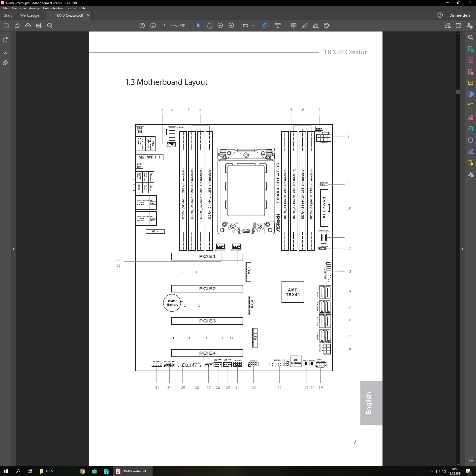Open the Protect shield tool in right pane
The image size is (476, 476).
coord(471,140)
